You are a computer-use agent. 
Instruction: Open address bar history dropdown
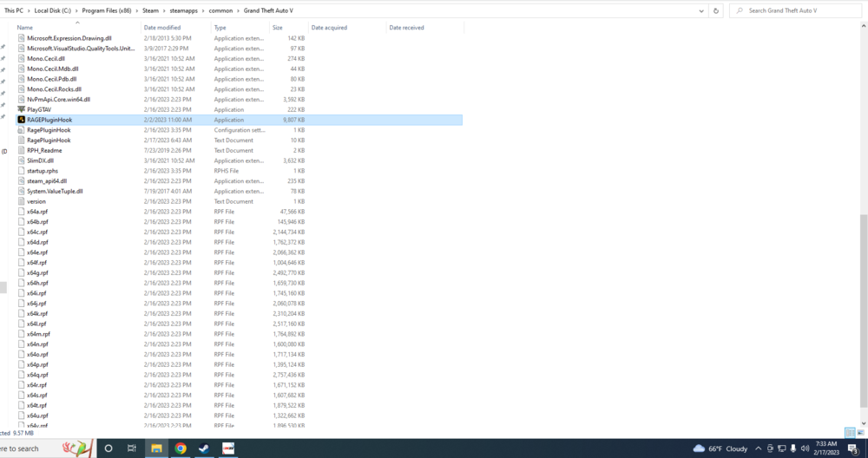pyautogui.click(x=701, y=10)
